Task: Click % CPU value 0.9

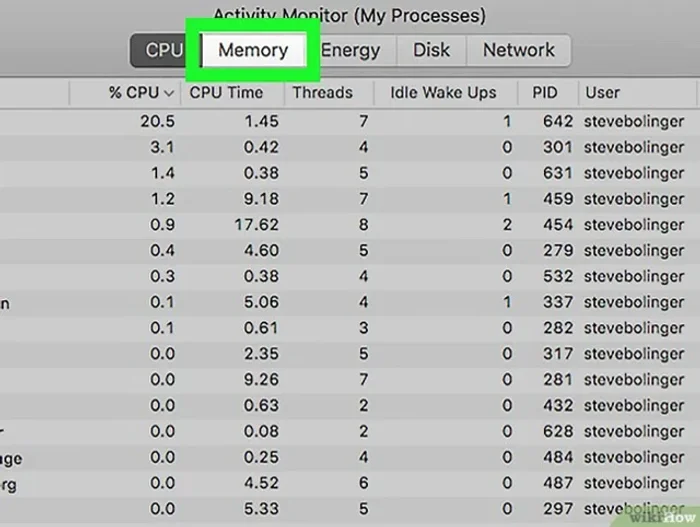Action: coord(162,225)
